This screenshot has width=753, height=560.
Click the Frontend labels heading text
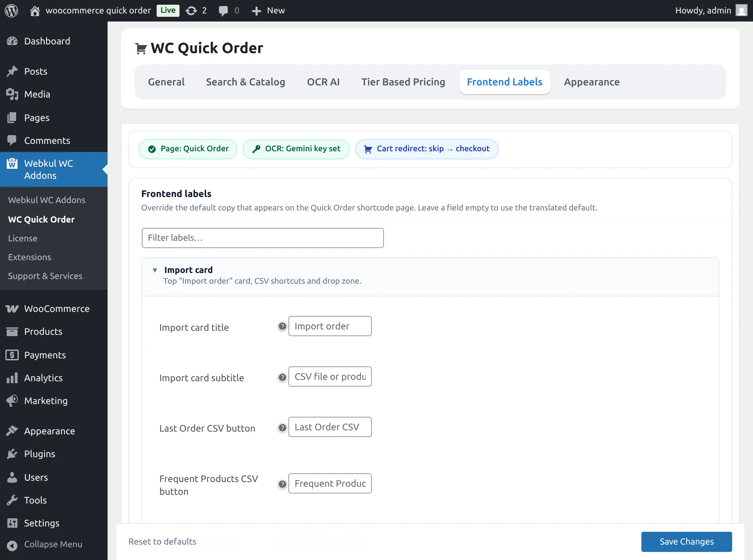tap(176, 194)
